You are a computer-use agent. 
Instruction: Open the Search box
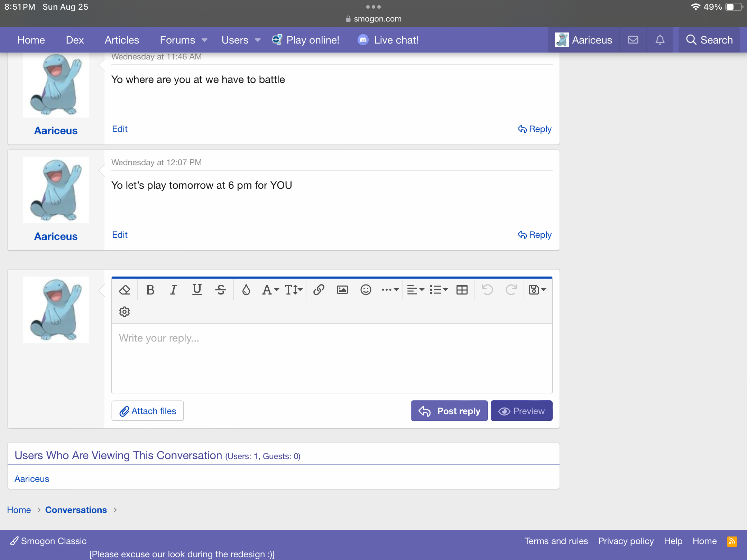pyautogui.click(x=709, y=40)
